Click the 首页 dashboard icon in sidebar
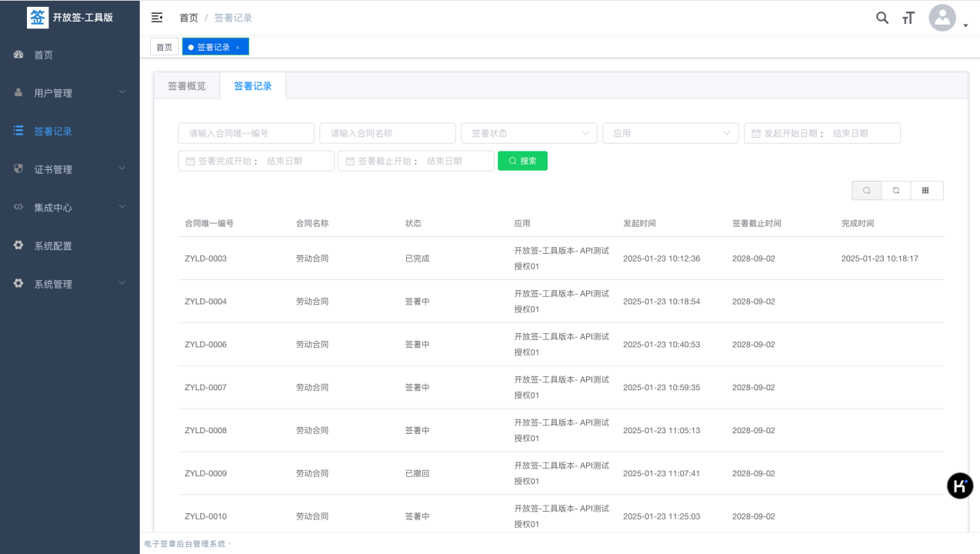The image size is (980, 554). (x=18, y=55)
